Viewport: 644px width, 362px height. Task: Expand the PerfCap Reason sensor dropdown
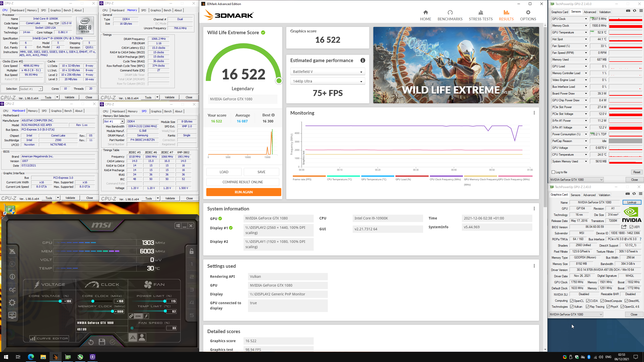point(586,141)
